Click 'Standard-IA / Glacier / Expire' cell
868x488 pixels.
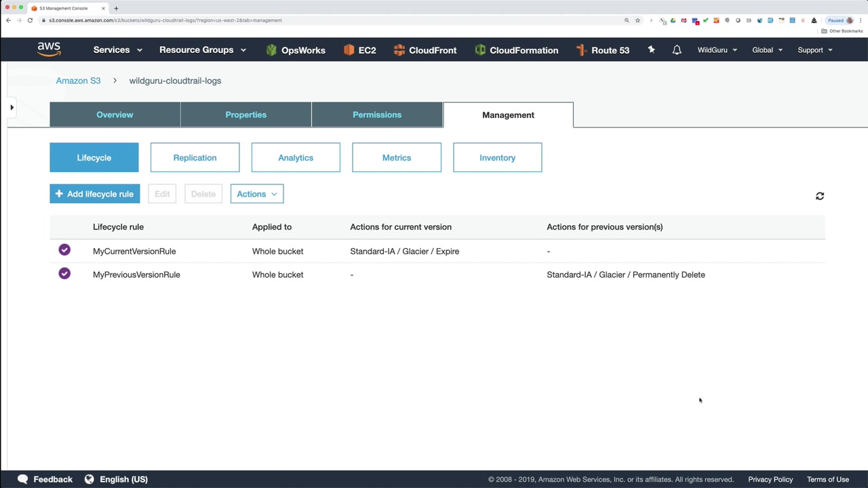405,251
